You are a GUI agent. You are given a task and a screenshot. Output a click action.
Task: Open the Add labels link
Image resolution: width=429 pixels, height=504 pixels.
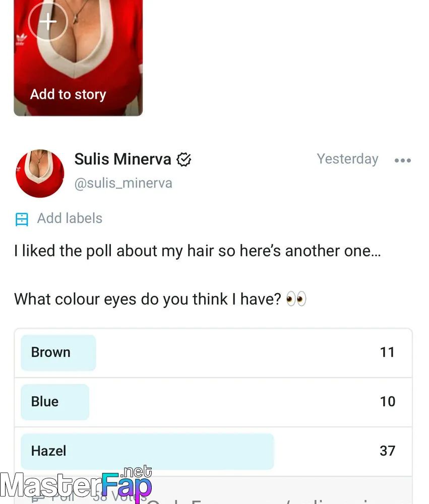click(70, 218)
